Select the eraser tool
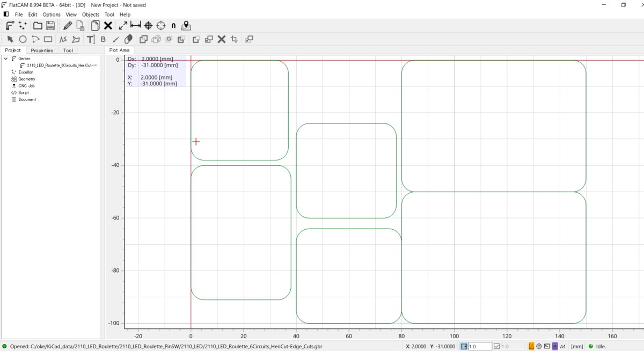Screen dimensions: 644x351 coord(128,39)
